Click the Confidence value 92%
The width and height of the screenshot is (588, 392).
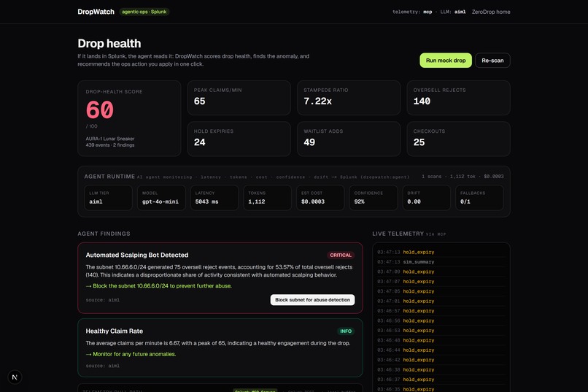[x=359, y=201]
